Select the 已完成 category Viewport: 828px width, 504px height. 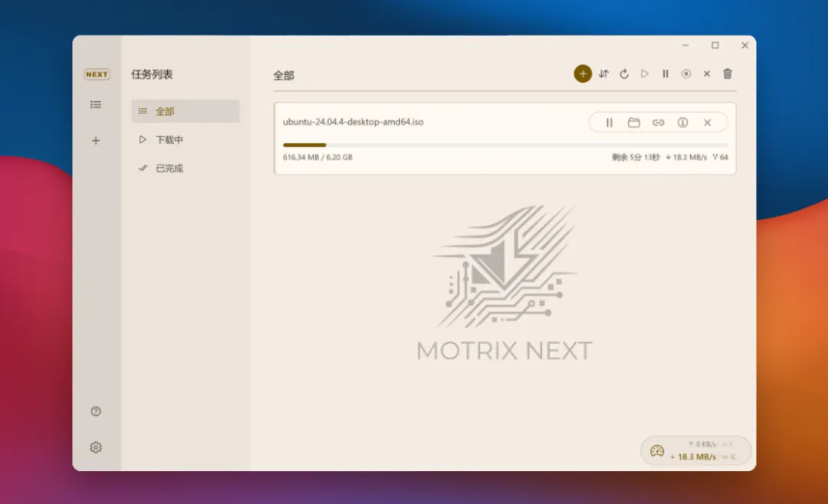pos(186,169)
